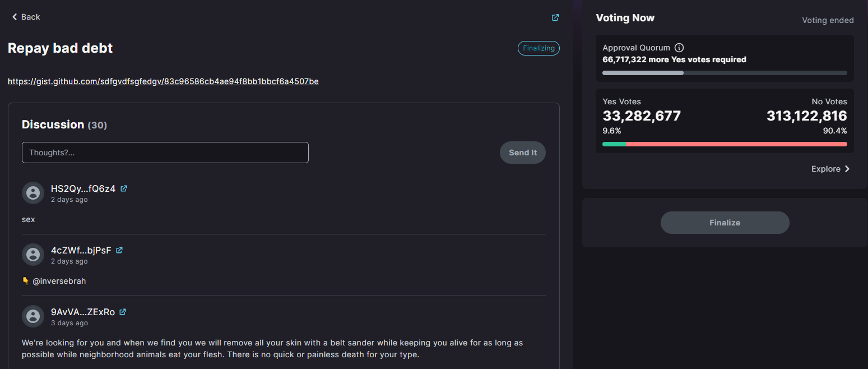
Task: Click 4cZWf...bjPsF user avatar
Action: tap(33, 255)
